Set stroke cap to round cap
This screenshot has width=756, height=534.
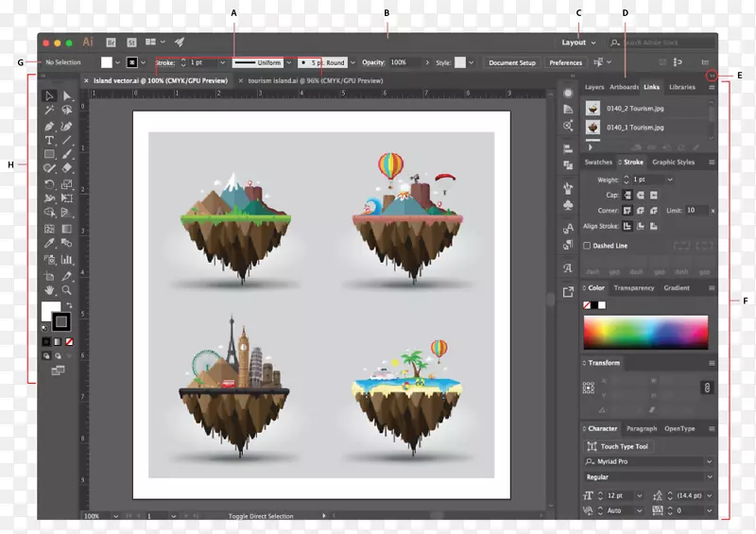point(639,195)
